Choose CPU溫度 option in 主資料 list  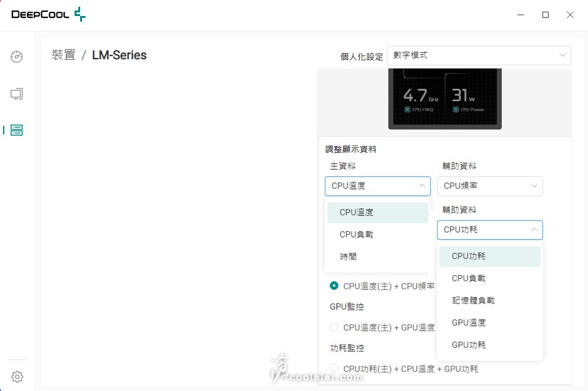pyautogui.click(x=378, y=212)
